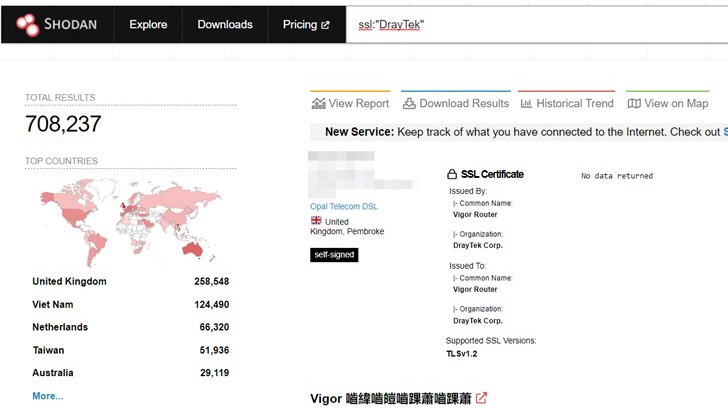Click the 29,119 Australia count

(214, 373)
